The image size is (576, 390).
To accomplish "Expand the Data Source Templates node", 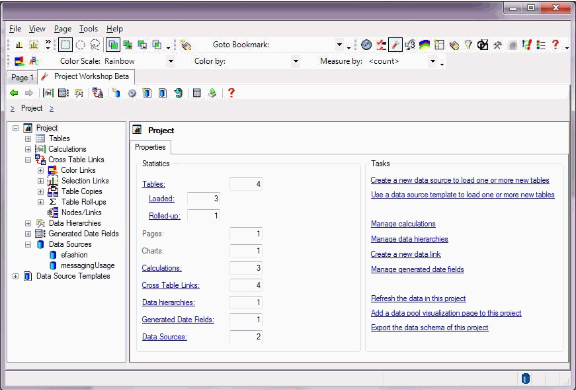I will (15, 276).
